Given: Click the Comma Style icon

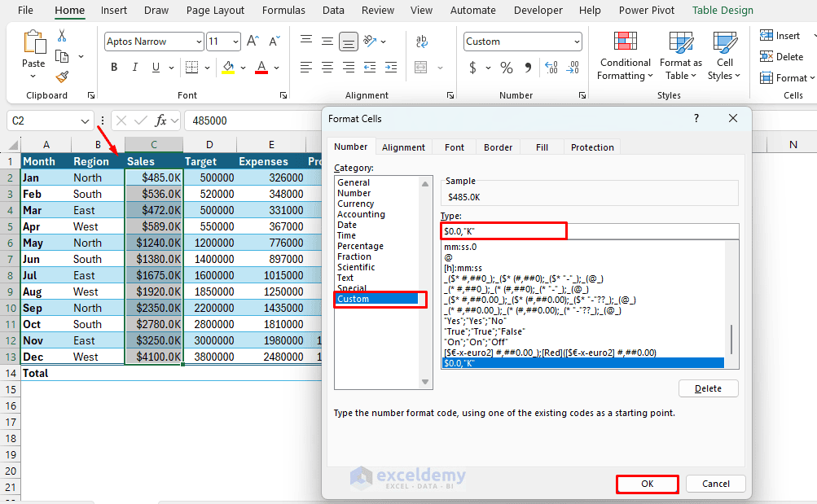Looking at the screenshot, I should [x=529, y=68].
